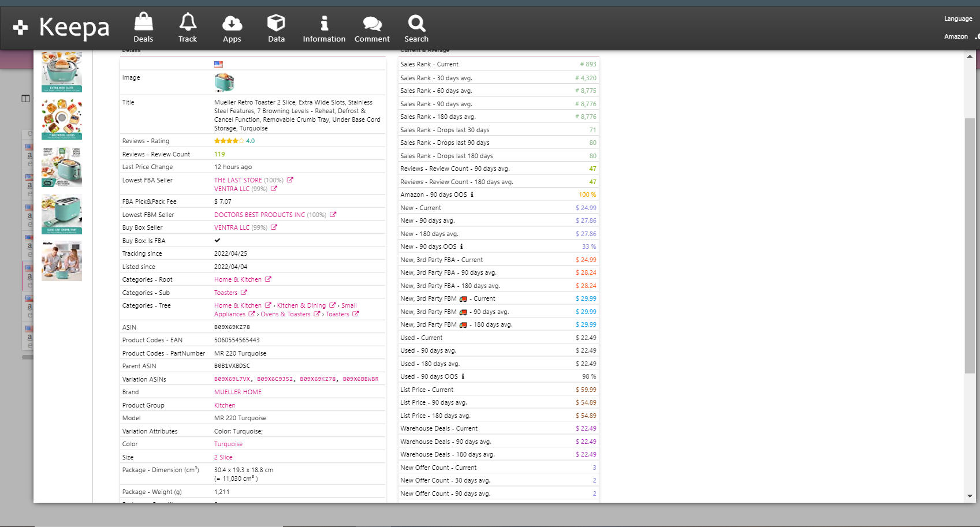Click external link icon after Small Appliances
Screen dimensions: 980x527
(x=251, y=314)
